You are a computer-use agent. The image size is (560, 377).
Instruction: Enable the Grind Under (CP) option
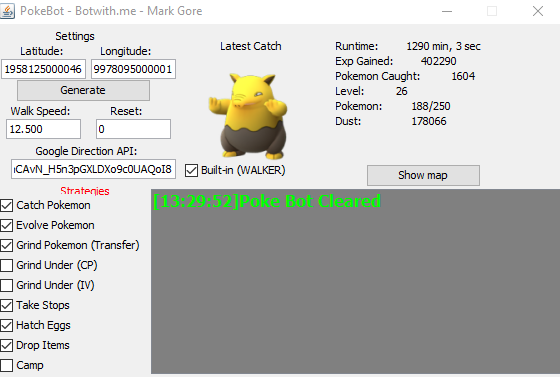tap(7, 265)
